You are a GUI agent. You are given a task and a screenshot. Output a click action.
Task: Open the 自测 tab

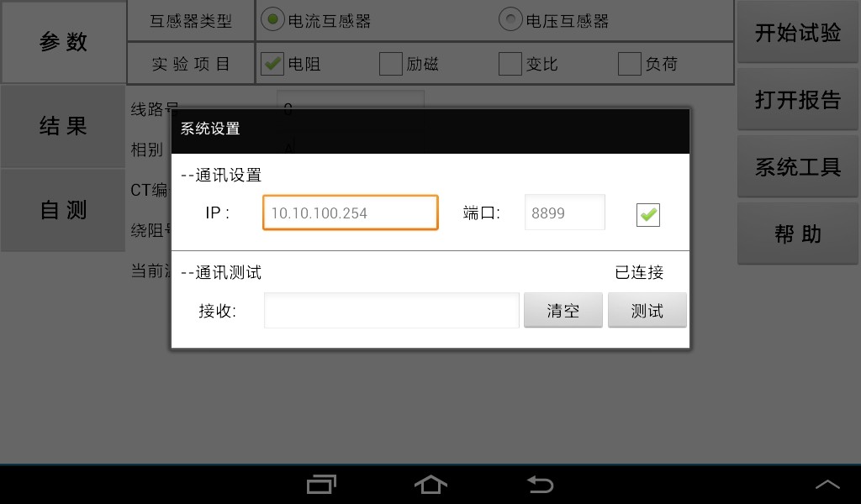coord(63,210)
